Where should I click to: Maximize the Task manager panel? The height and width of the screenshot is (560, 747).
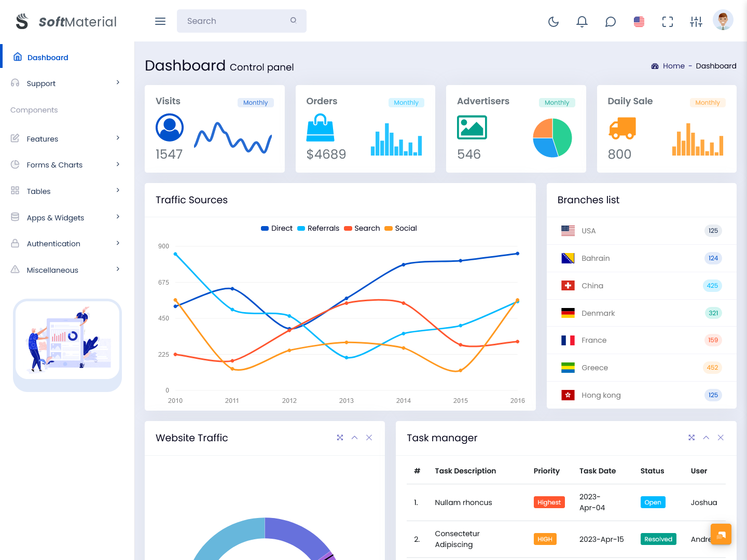tap(691, 438)
